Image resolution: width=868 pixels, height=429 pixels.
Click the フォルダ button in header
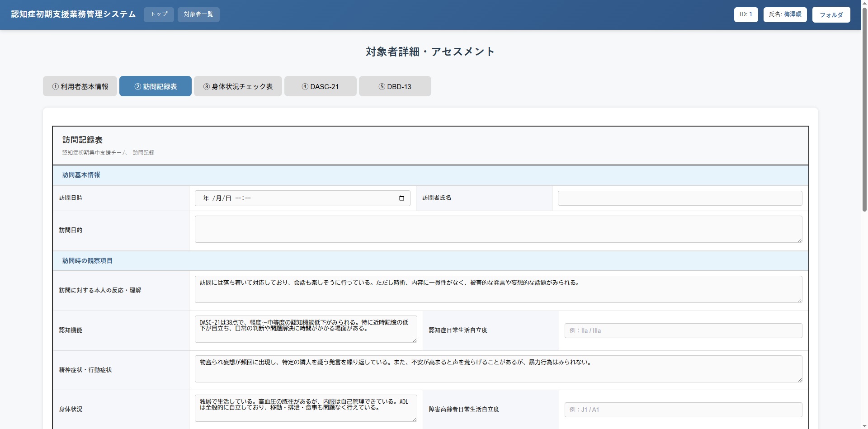831,15
